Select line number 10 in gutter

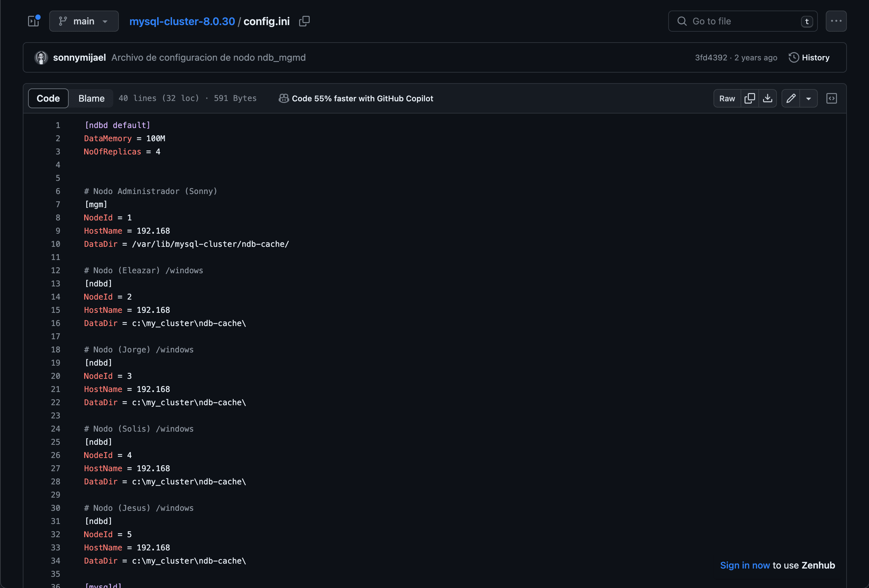pyautogui.click(x=55, y=244)
